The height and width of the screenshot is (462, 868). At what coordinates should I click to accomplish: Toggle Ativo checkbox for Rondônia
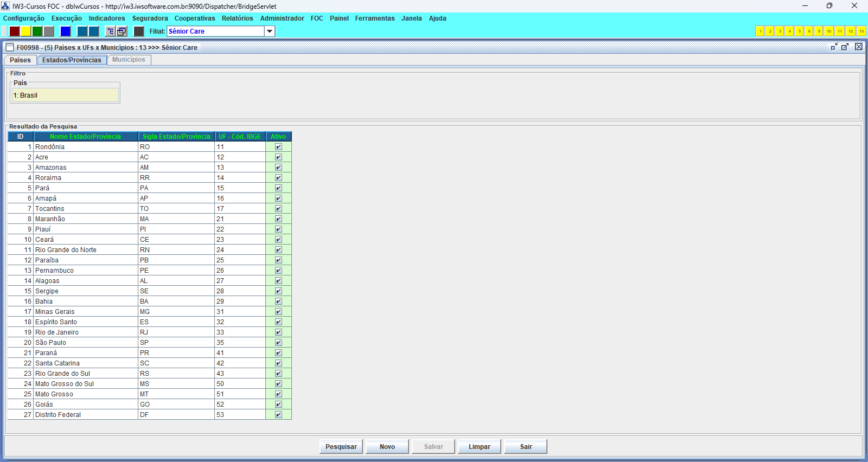[278, 147]
